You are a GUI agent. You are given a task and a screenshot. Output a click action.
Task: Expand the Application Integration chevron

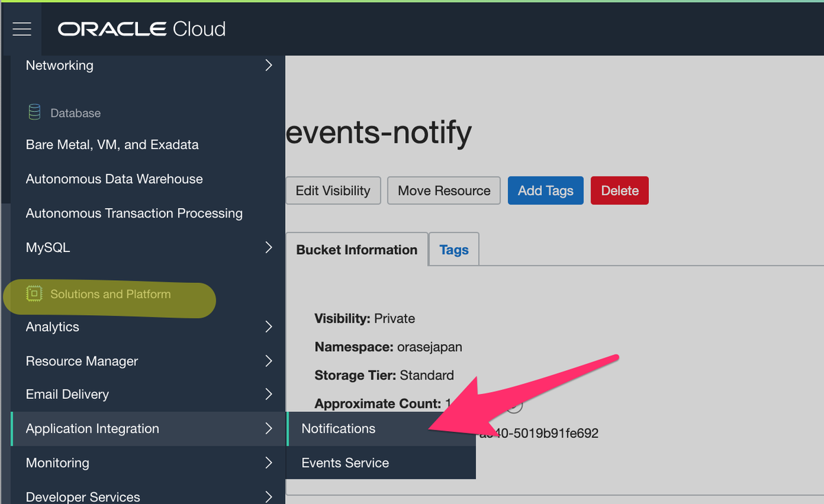(x=268, y=428)
